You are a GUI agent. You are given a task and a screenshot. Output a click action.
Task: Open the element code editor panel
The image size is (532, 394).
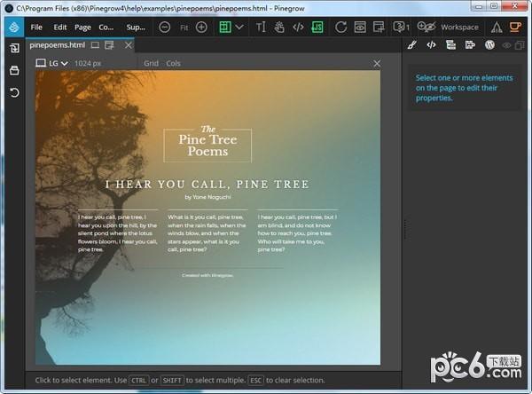point(431,45)
